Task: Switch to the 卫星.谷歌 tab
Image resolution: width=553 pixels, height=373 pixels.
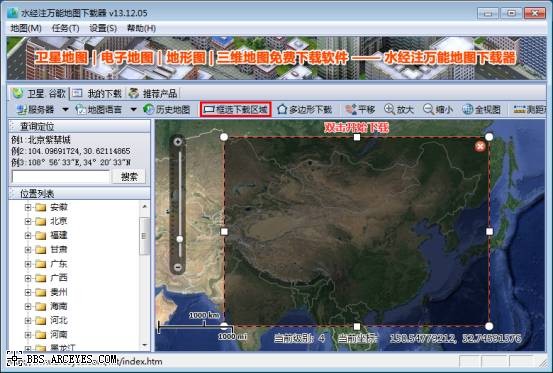Action: [40, 93]
